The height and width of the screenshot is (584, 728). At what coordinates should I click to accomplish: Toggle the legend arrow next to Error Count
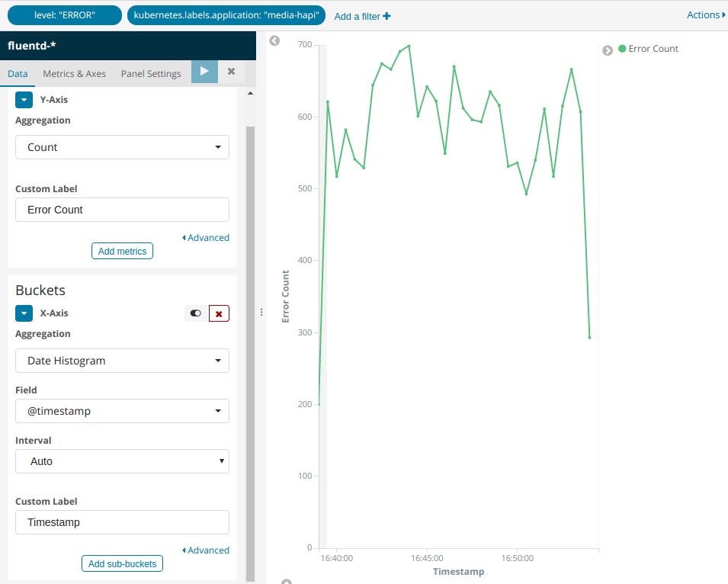click(x=608, y=50)
